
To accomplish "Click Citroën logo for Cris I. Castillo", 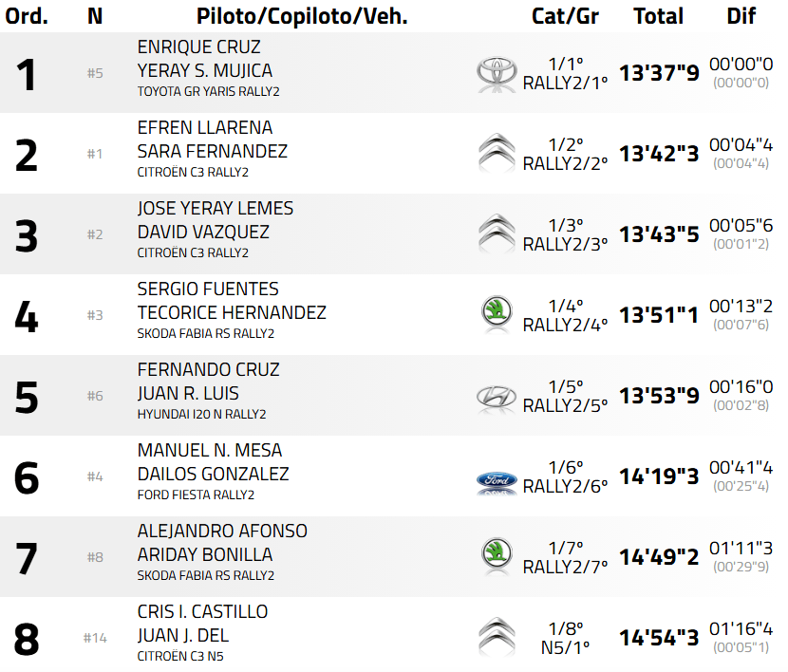I will click(496, 636).
